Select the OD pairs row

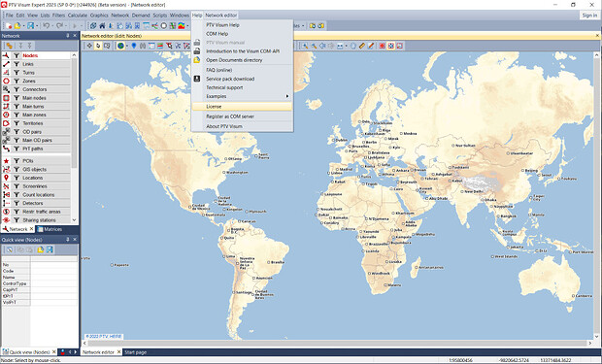tap(37, 132)
